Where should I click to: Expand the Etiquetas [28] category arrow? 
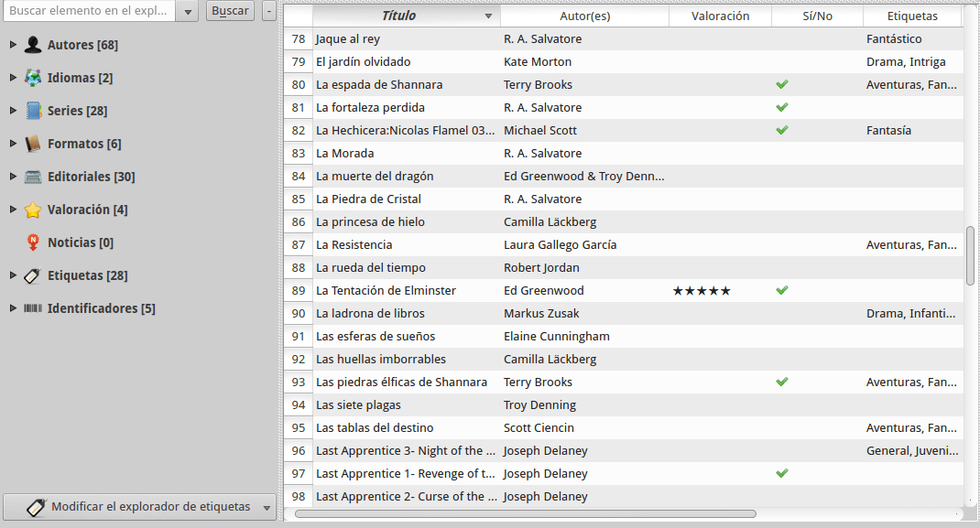point(13,275)
